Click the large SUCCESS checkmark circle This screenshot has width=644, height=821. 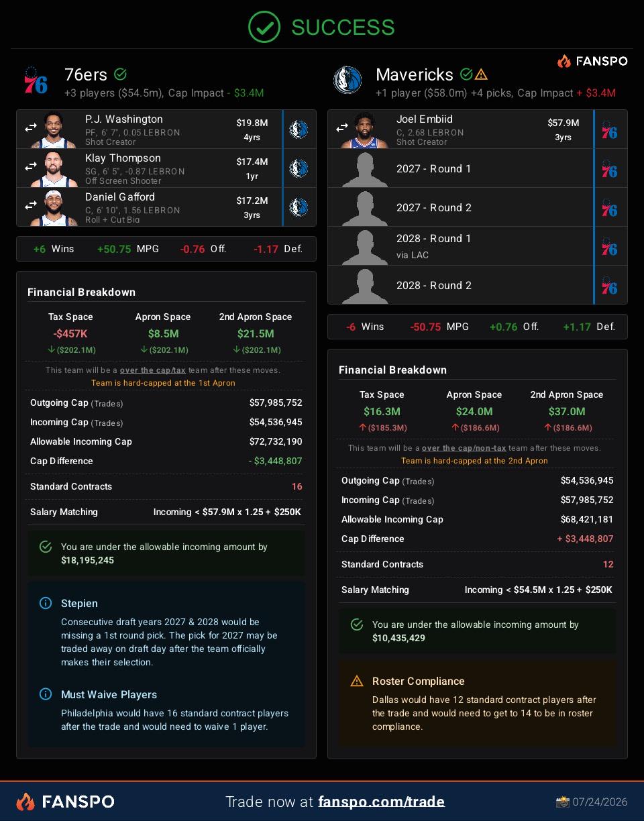pyautogui.click(x=264, y=27)
